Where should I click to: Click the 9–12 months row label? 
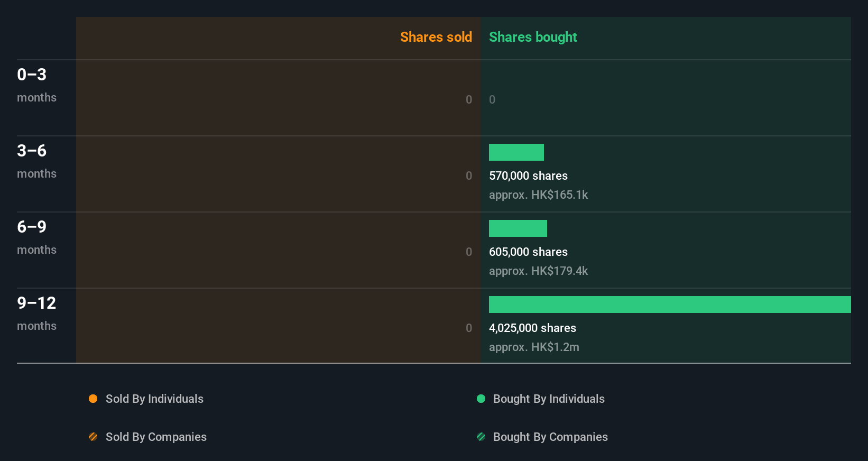36,314
